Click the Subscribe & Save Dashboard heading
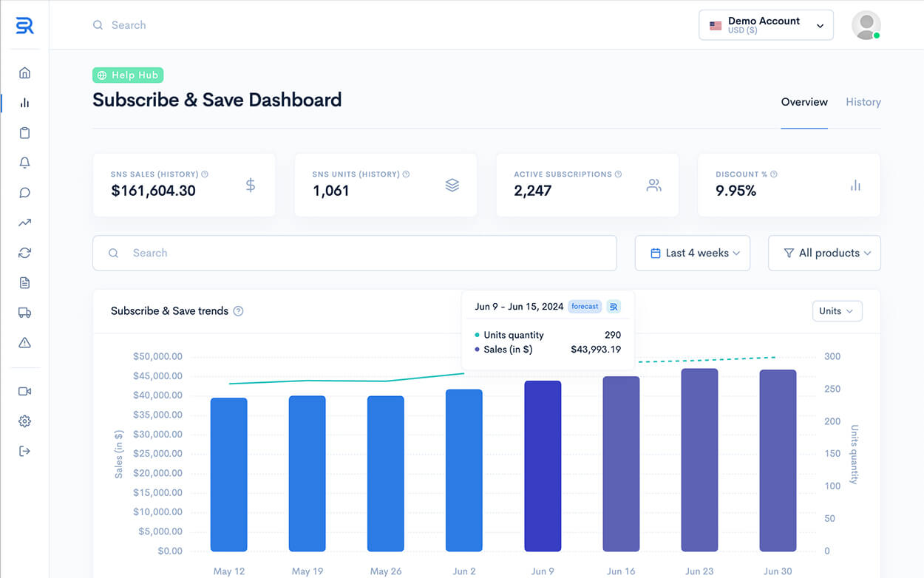Screen dimensions: 924x578 [217, 100]
